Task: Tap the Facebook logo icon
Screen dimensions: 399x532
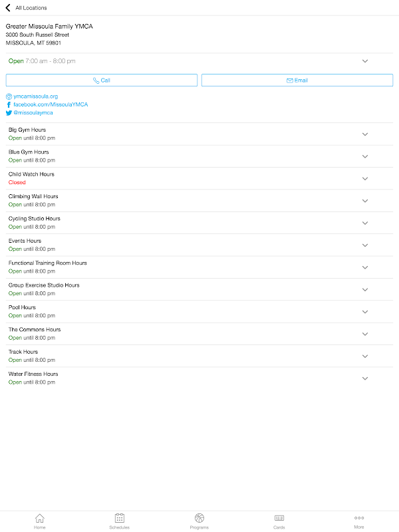Action: pyautogui.click(x=9, y=104)
